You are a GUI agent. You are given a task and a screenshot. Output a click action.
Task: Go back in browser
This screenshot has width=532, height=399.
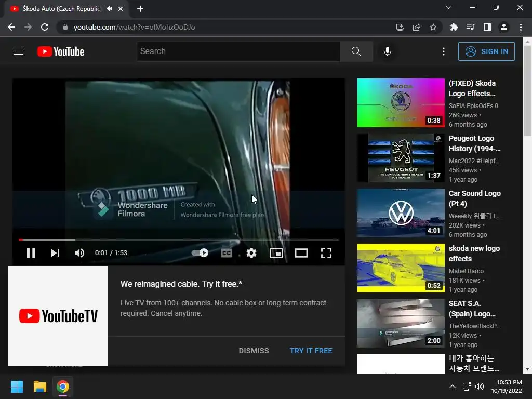[11, 27]
